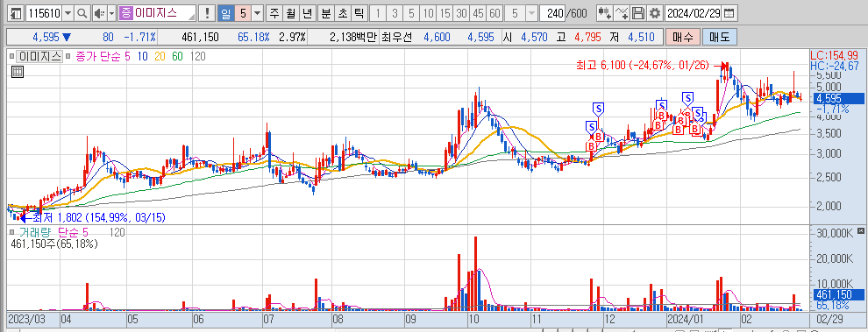Switch to 초 second chart
The width and height of the screenshot is (868, 332).
pyautogui.click(x=343, y=13)
